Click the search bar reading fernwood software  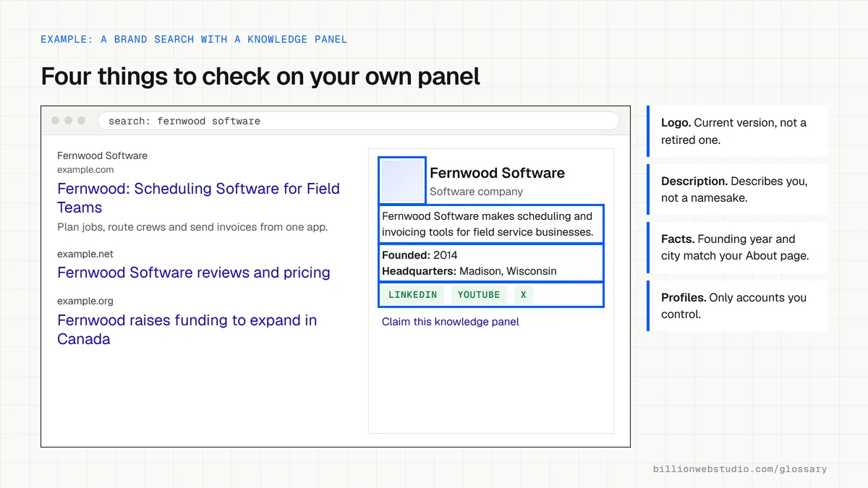[x=359, y=121]
